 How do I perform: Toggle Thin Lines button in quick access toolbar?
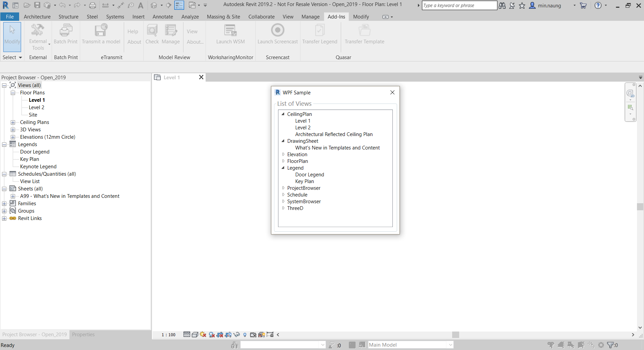click(179, 5)
